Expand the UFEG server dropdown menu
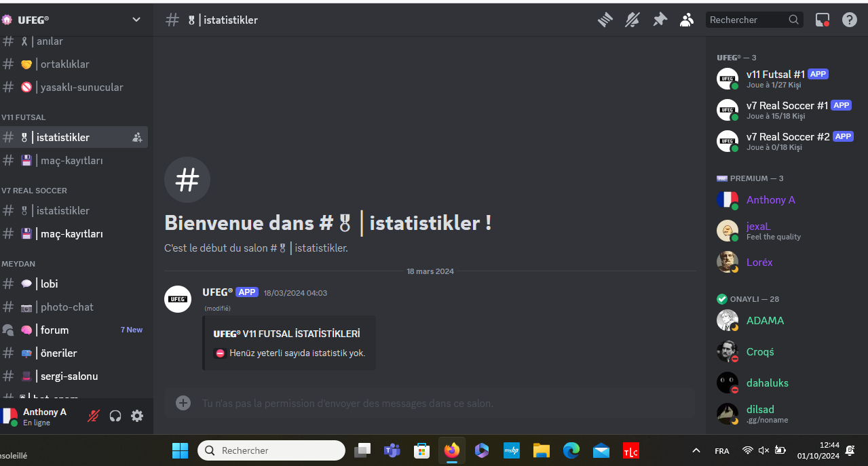868x466 pixels. (136, 20)
